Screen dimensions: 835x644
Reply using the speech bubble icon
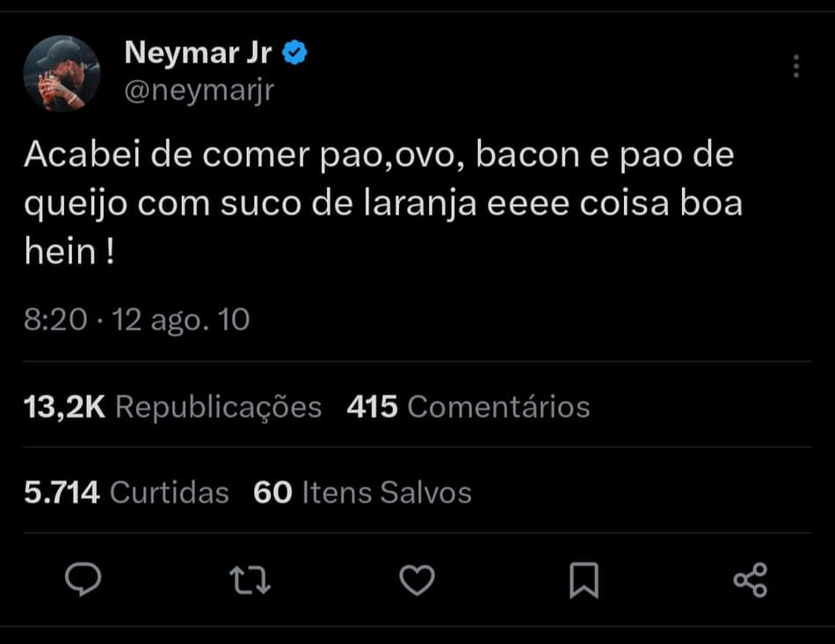tap(84, 580)
